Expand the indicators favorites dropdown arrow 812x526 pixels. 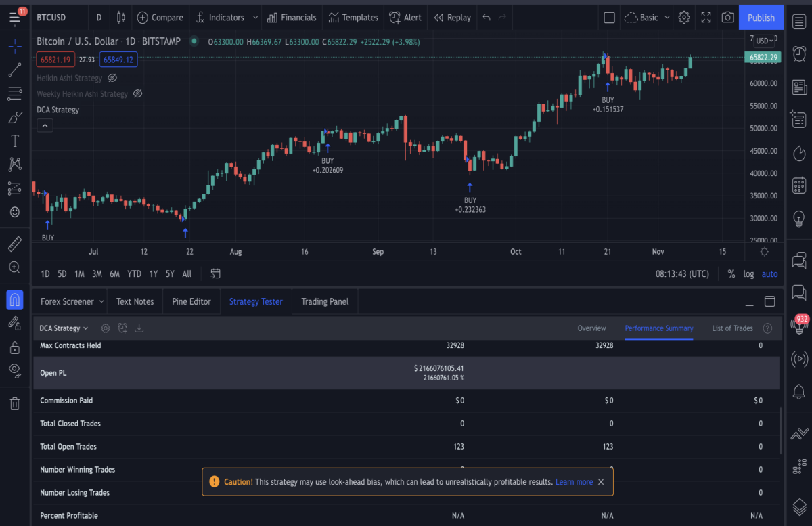pos(255,18)
